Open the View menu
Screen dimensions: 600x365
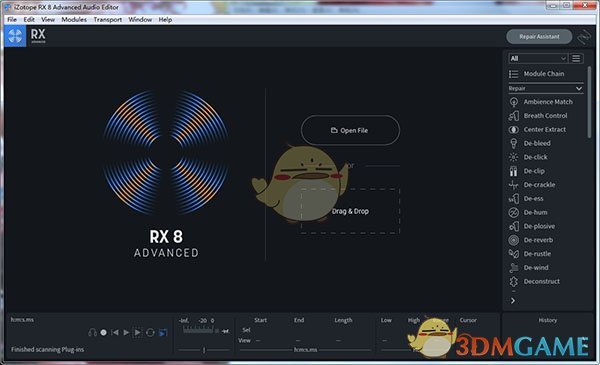click(x=48, y=20)
